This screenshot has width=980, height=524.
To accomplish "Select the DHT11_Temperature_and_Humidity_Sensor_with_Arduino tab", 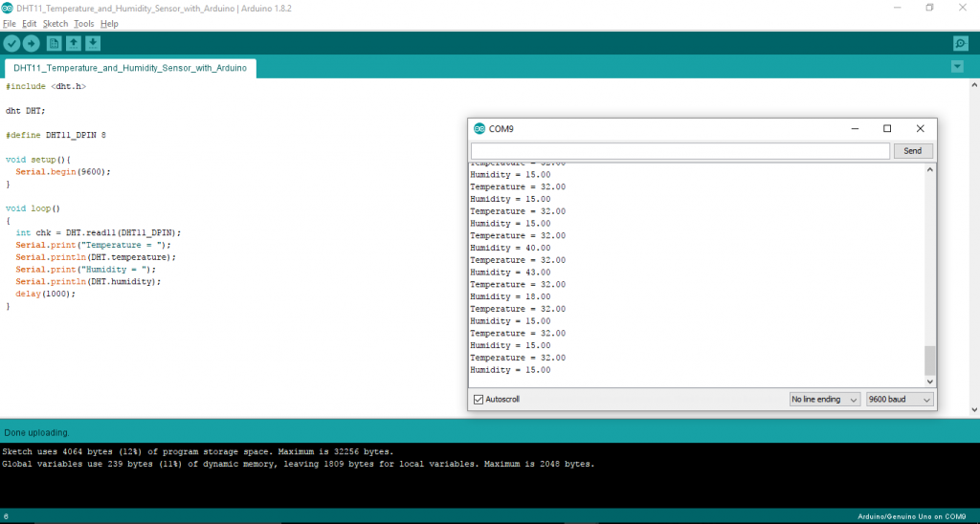I will click(x=130, y=68).
